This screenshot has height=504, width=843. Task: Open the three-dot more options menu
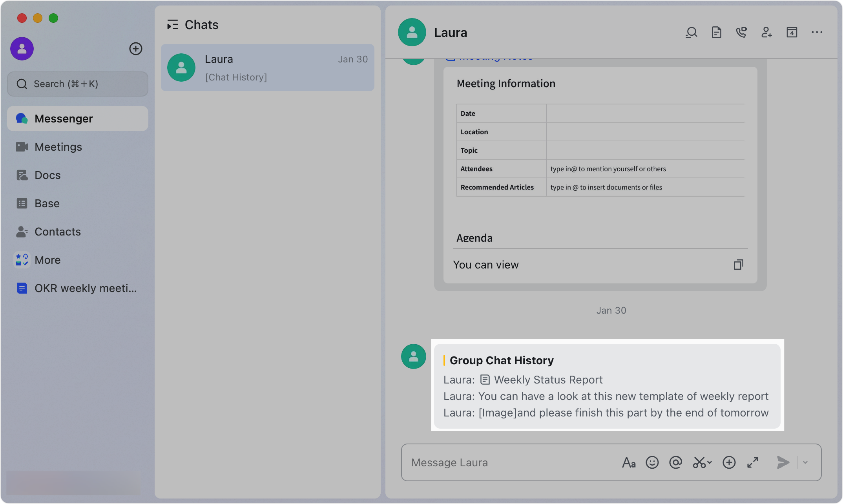[x=817, y=33]
